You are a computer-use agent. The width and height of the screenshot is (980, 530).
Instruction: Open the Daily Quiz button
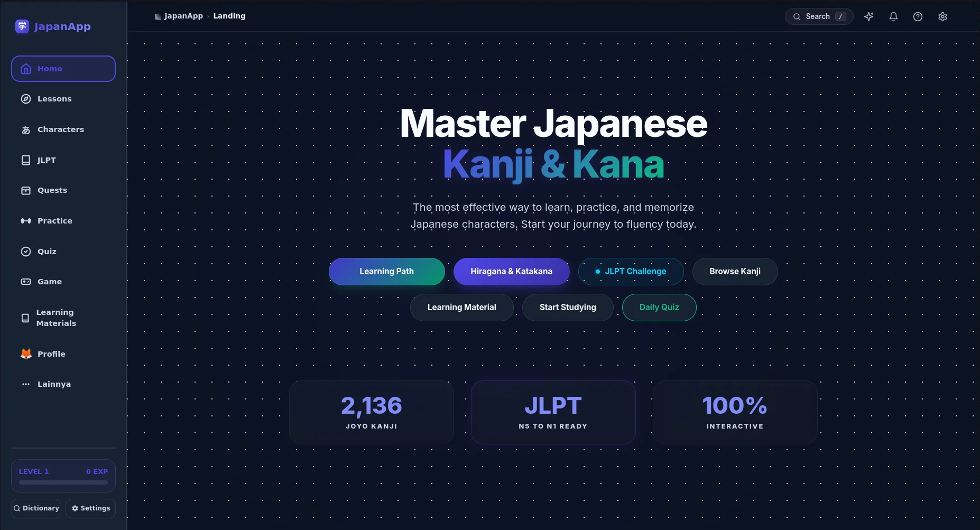click(x=659, y=308)
